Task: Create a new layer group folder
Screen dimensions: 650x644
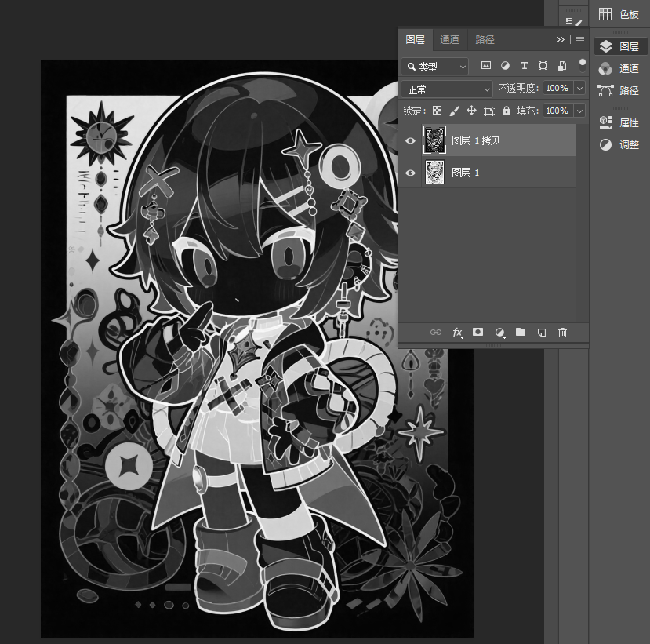Action: click(x=521, y=332)
